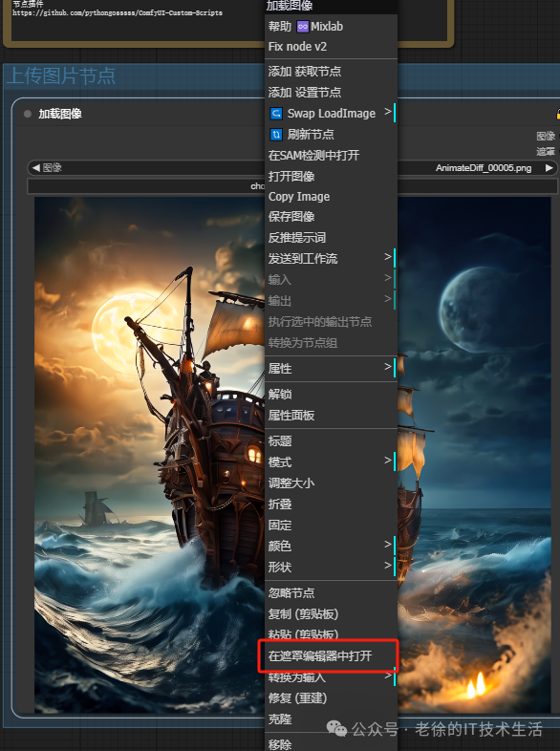
Task: Choose 解锁 from context menu
Action: click(331, 395)
